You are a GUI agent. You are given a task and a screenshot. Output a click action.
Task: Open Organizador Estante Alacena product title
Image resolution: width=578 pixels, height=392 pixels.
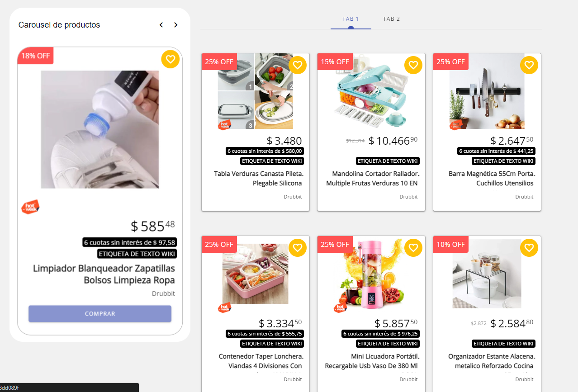(x=490, y=361)
